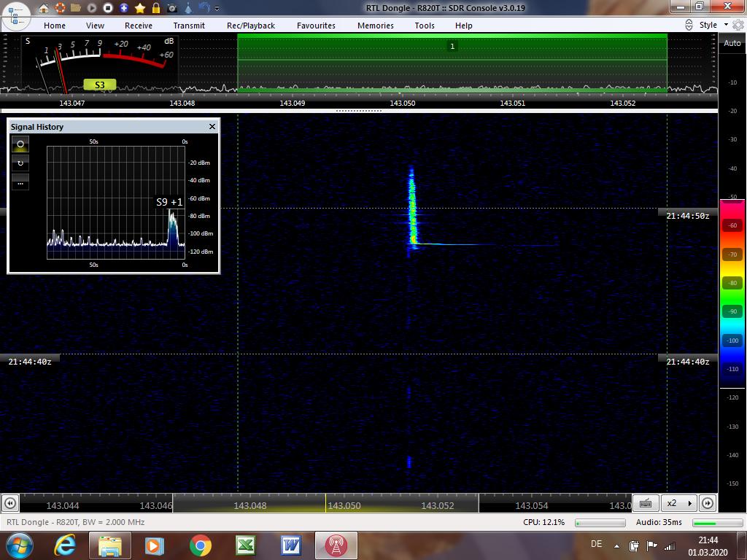Open the lifebuoy help icon

point(60,7)
